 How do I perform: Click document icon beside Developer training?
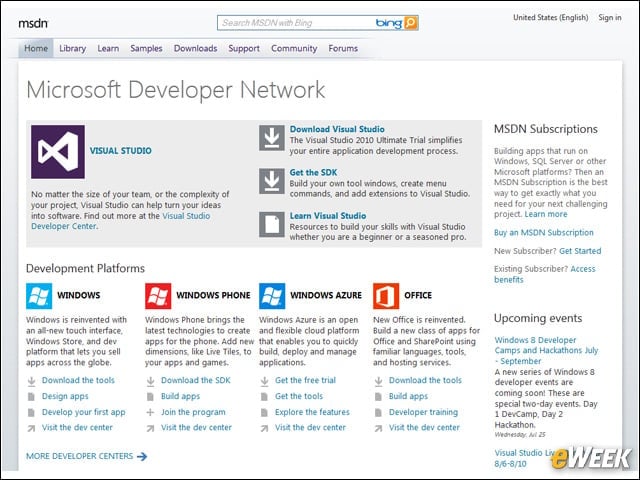[378, 412]
